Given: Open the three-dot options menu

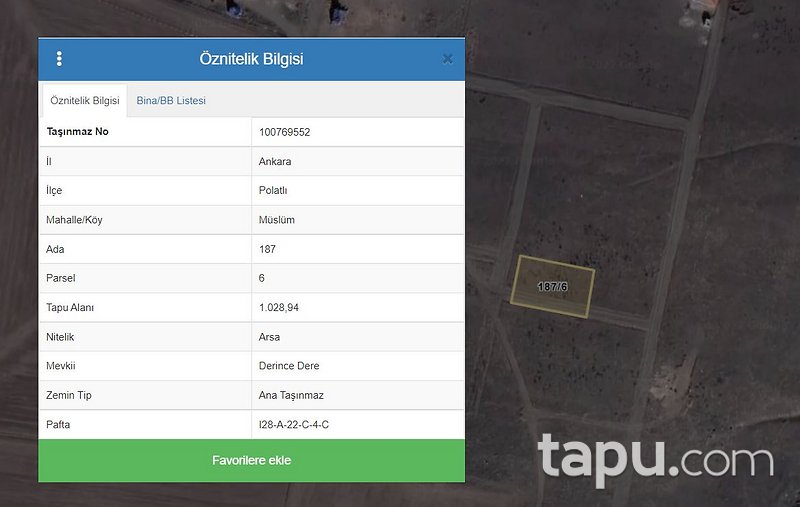Looking at the screenshot, I should [x=59, y=59].
